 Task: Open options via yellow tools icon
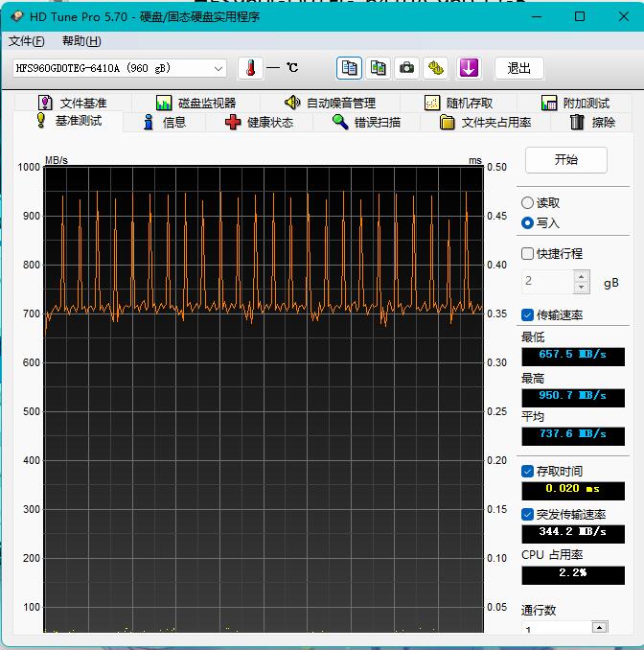(435, 68)
